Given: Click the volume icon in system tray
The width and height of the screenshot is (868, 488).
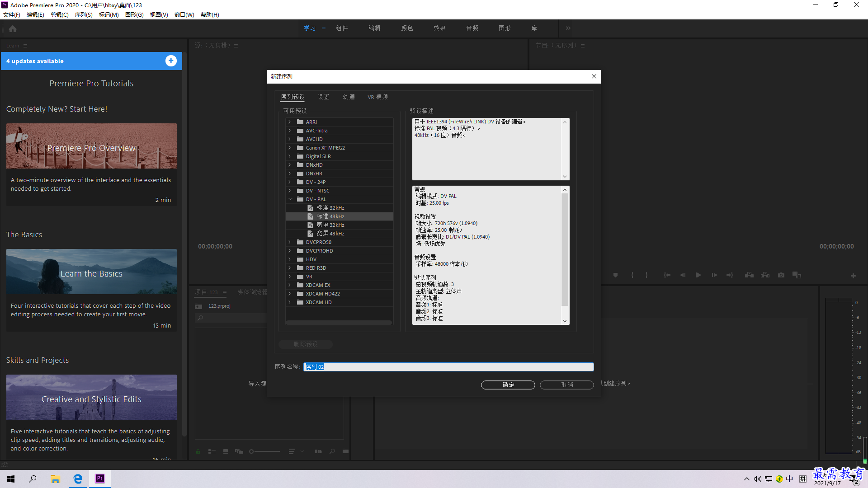Looking at the screenshot, I should point(757,479).
